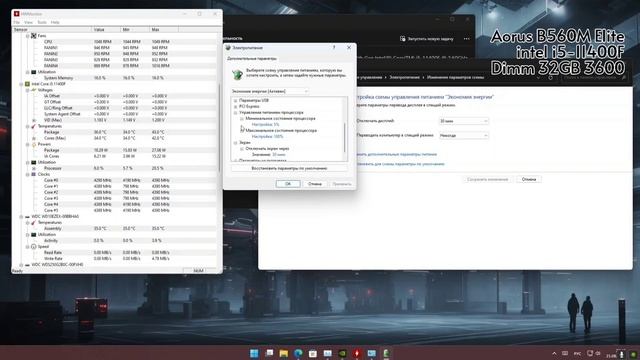The height and width of the screenshot is (360, 640).
Task: Collapse the Intel Core i5 11400F node
Action: coord(21,84)
